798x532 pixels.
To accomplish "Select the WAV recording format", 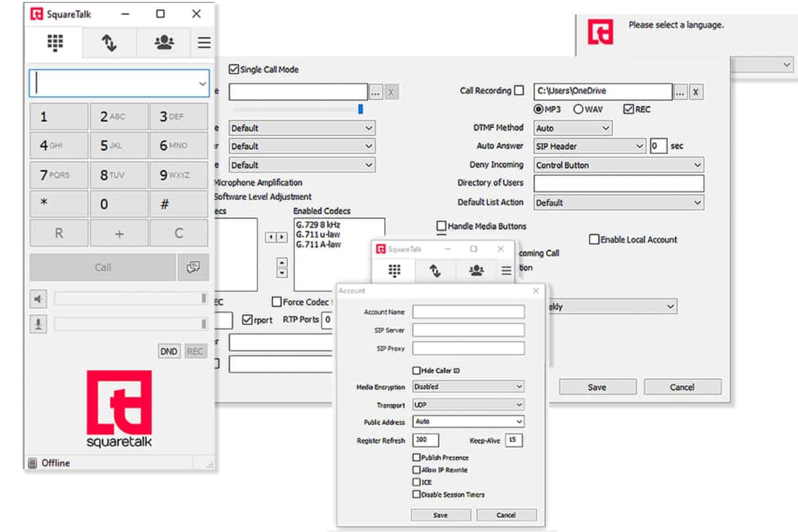I will coord(579,109).
